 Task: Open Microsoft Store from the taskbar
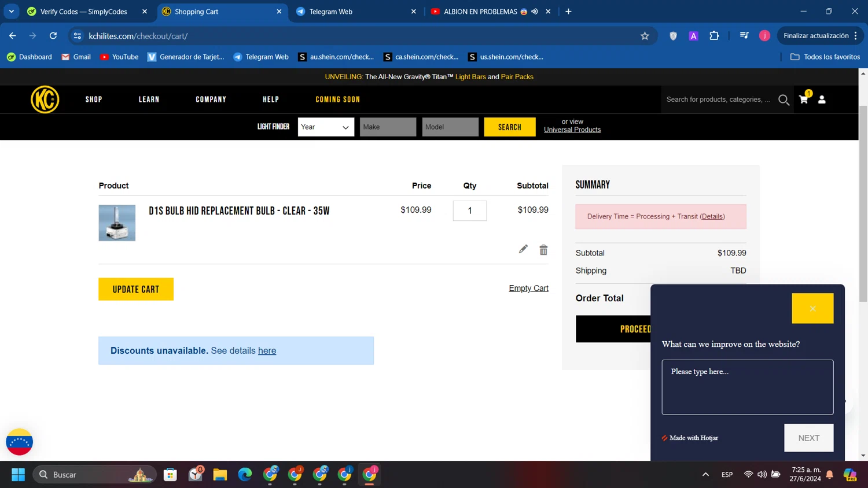pos(170,475)
